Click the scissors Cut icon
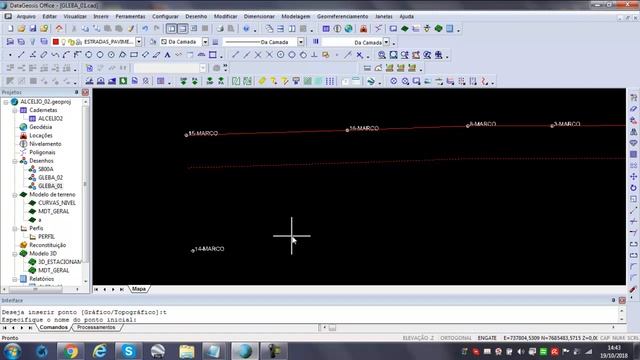The width and height of the screenshot is (640, 360). point(74,29)
